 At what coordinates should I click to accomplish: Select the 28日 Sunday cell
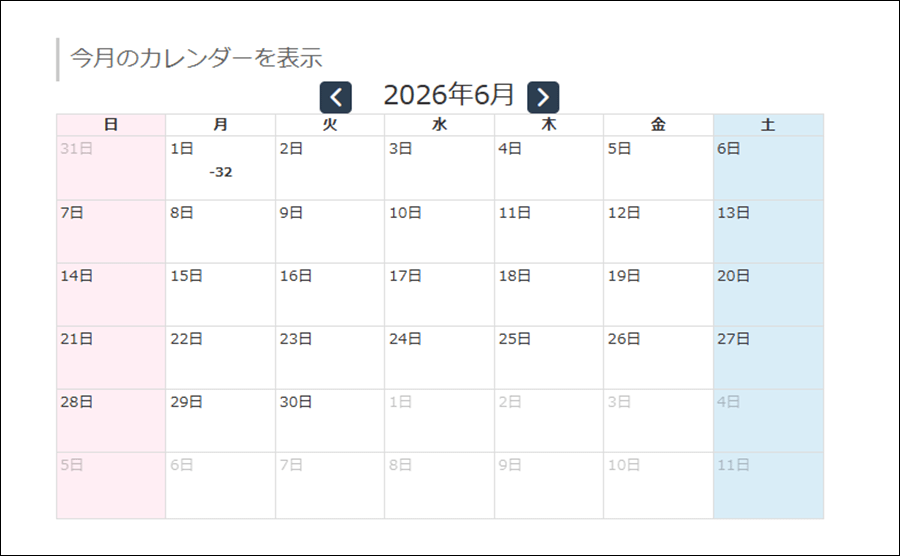coord(111,421)
